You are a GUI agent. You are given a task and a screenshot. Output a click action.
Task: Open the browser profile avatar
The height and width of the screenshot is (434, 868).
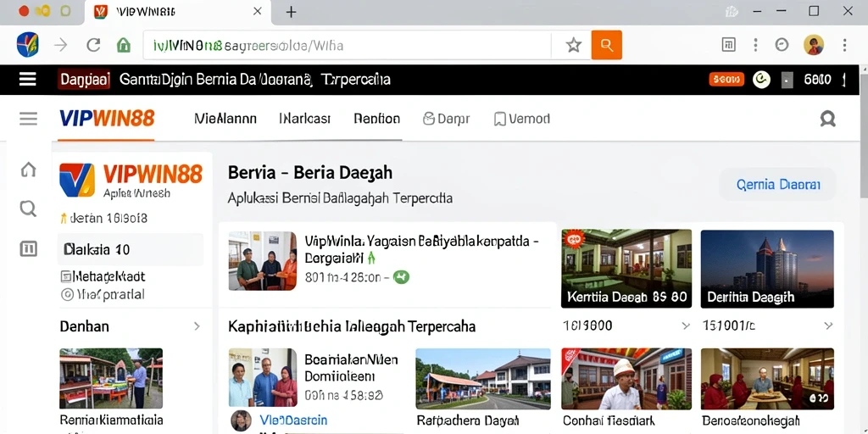[x=813, y=45]
